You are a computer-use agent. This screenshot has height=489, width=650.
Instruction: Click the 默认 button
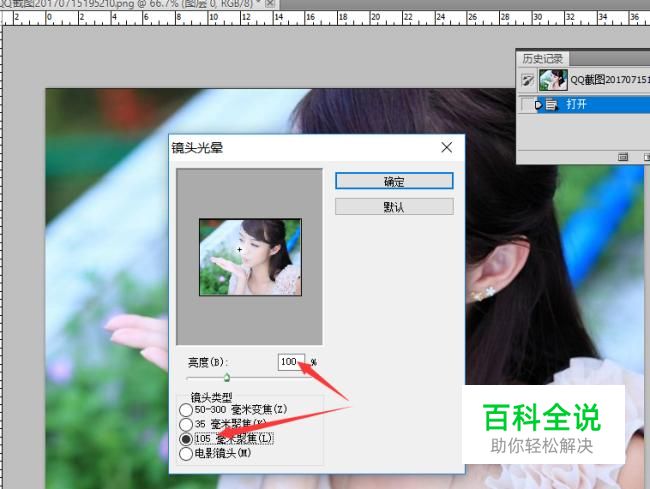pyautogui.click(x=394, y=206)
